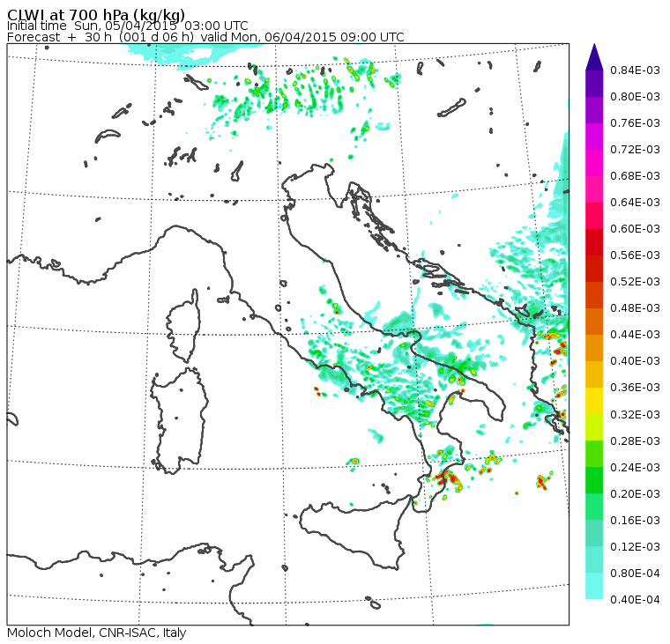670x644 pixels.
Task: Click the island of Sicily on the map
Action: 355,532
